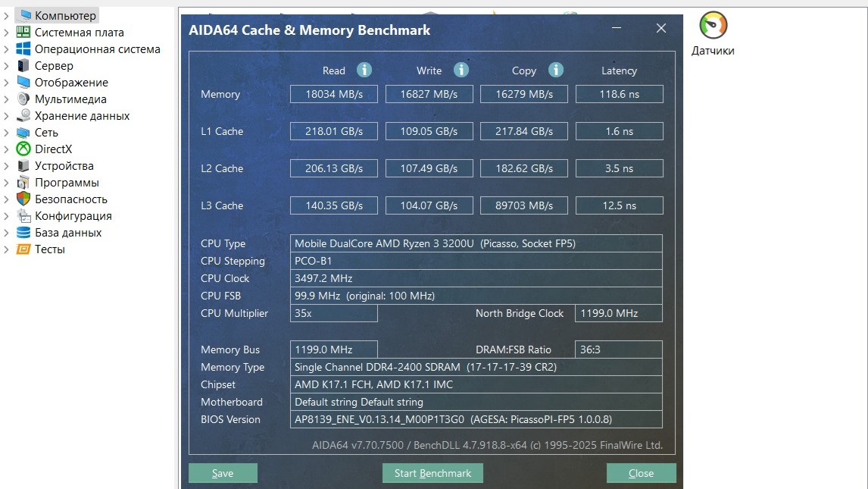Click the Конфигурация icon in tree

coord(23,215)
